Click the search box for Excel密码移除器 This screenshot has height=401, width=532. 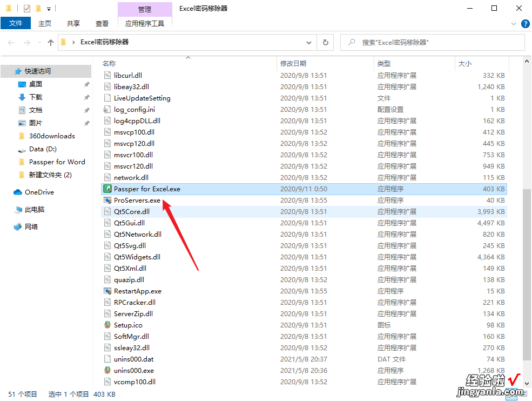pyautogui.click(x=433, y=43)
